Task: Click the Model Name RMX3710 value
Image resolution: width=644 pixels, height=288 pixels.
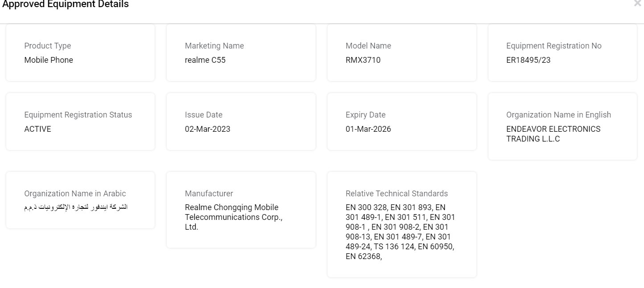Action: 363,60
